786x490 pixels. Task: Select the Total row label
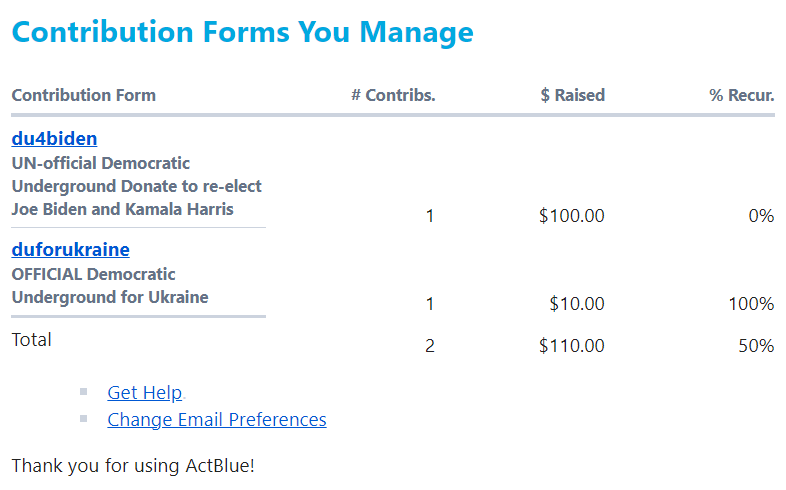click(x=31, y=340)
